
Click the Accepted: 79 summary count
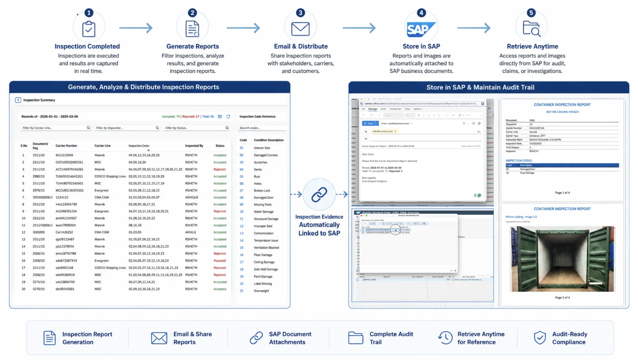tap(171, 116)
